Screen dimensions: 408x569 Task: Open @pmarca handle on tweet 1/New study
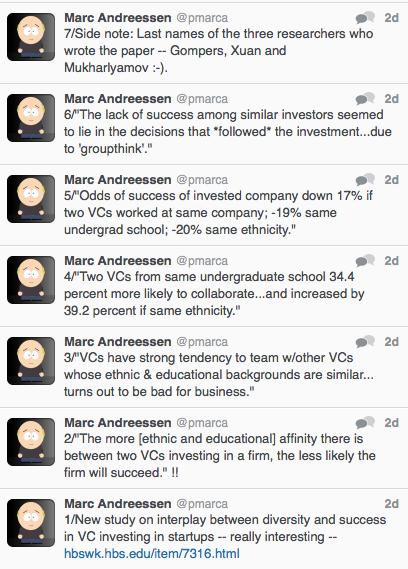tap(202, 504)
